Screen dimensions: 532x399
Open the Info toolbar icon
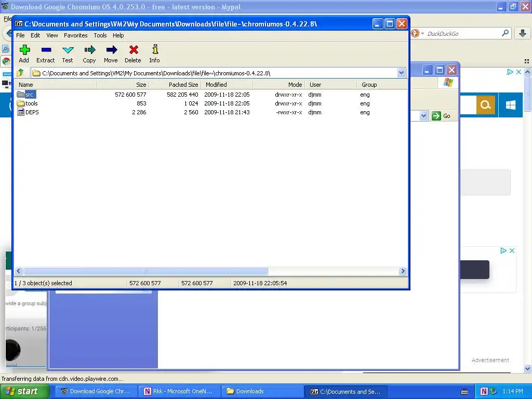point(155,54)
